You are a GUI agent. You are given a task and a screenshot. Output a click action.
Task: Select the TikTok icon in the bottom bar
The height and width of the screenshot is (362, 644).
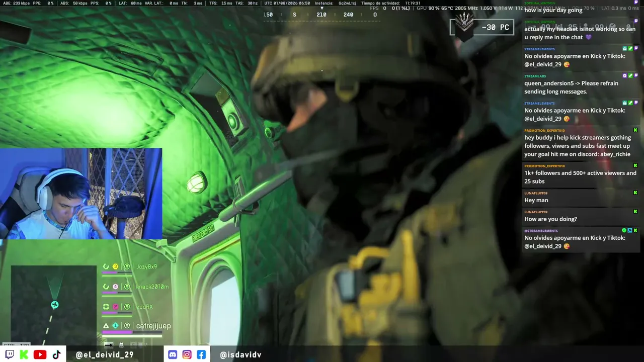(56, 354)
